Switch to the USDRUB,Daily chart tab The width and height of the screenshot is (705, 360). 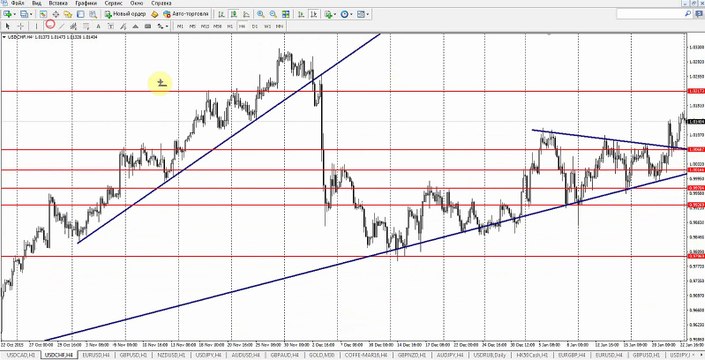pyautogui.click(x=489, y=355)
